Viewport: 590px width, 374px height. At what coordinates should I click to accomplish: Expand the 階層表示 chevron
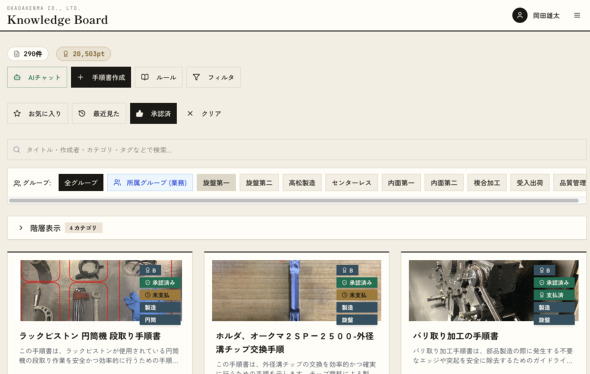click(x=21, y=228)
